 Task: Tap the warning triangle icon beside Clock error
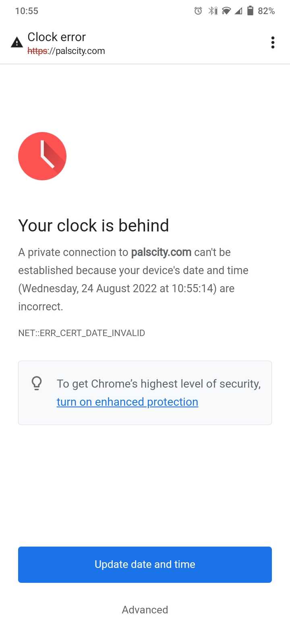pos(17,42)
